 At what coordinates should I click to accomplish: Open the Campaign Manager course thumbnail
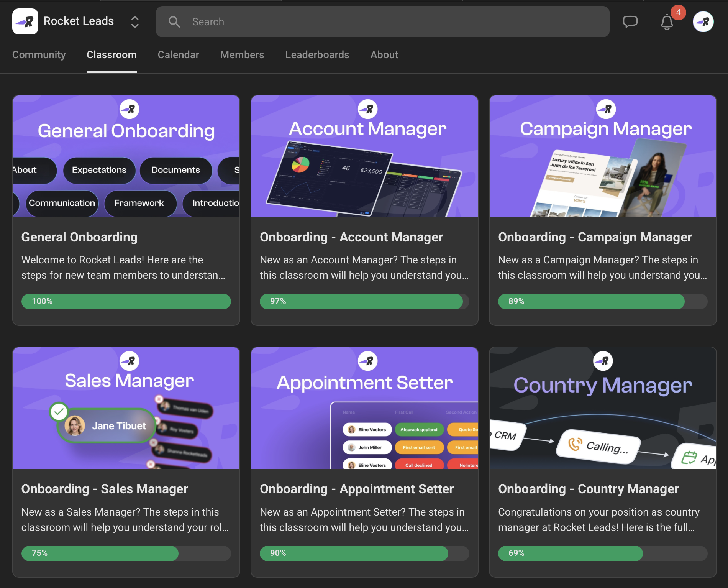click(x=603, y=156)
